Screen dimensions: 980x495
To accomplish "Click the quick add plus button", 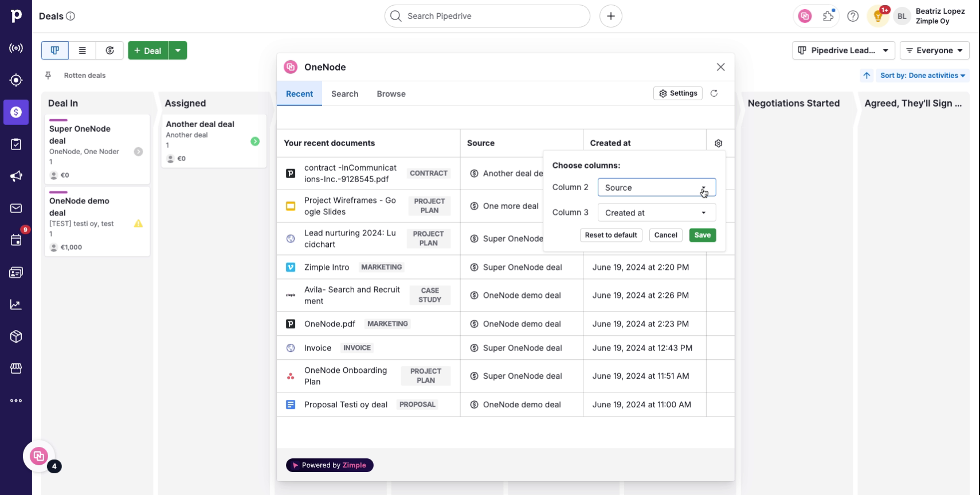I will 611,16.
